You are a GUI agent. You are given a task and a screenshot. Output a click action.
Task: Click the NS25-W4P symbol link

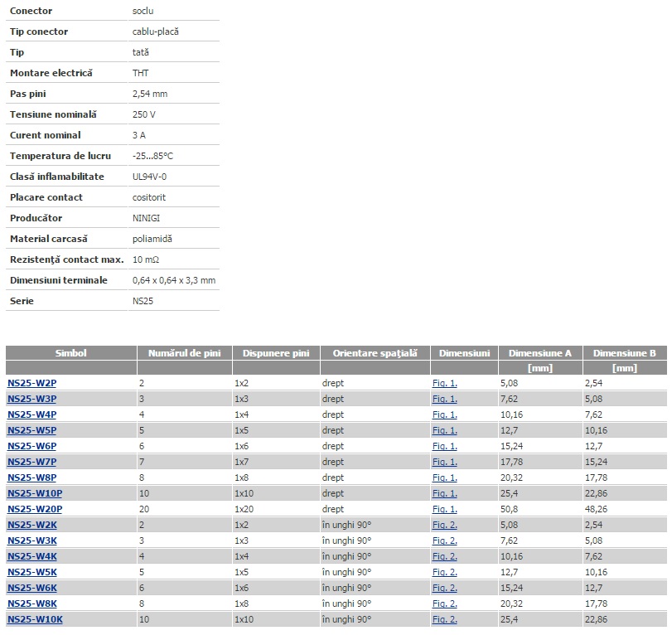(x=31, y=414)
